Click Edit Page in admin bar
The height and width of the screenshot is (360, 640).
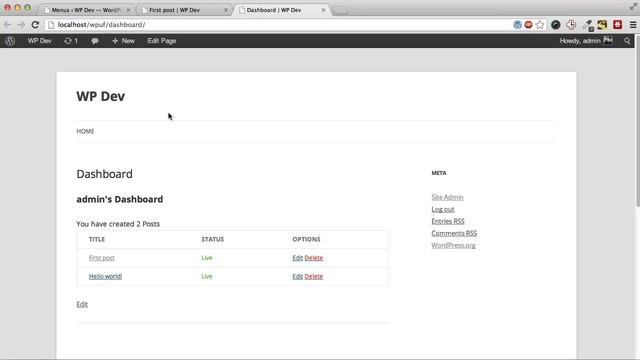coord(162,41)
